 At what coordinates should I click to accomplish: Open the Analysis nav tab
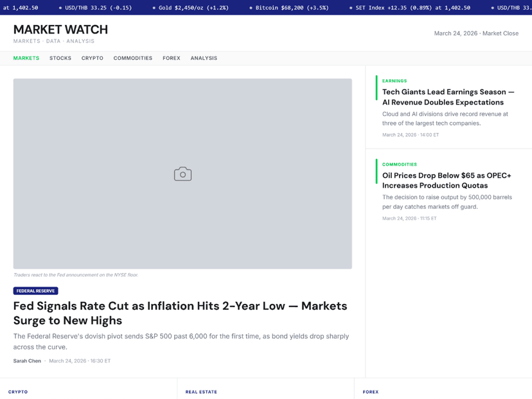(x=204, y=58)
